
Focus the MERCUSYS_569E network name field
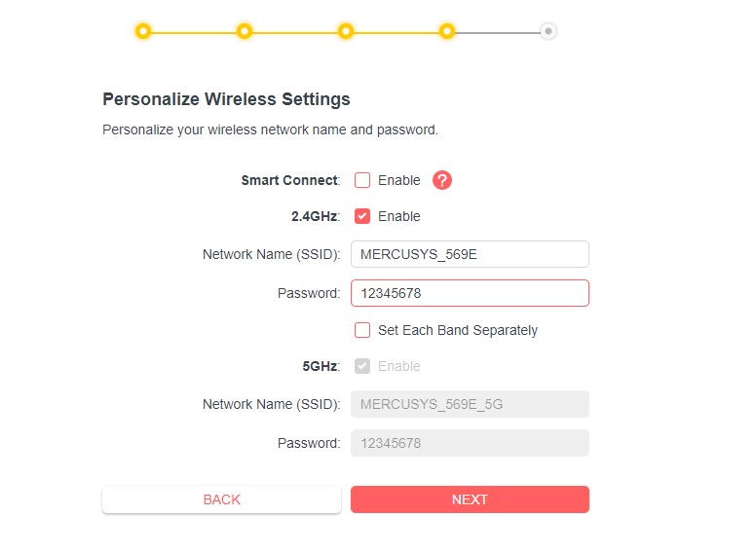[470, 254]
